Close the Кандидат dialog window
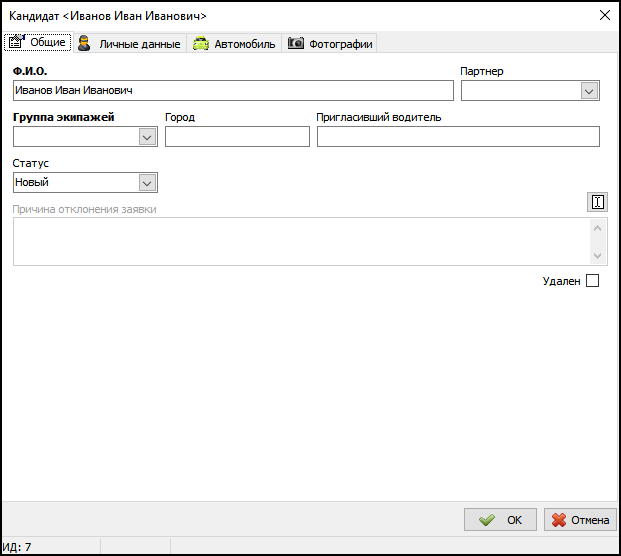The width and height of the screenshot is (621, 556). coord(604,14)
